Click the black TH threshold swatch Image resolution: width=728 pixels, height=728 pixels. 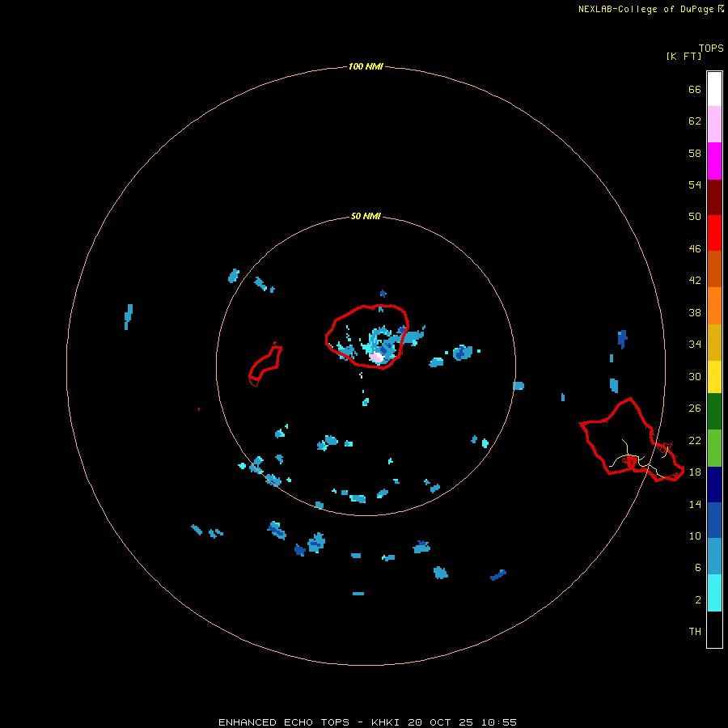714,629
